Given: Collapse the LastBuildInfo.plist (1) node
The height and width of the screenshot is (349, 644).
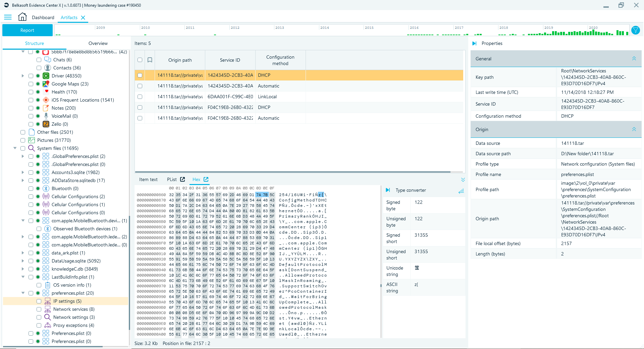Looking at the screenshot, I should pyautogui.click(x=23, y=277).
